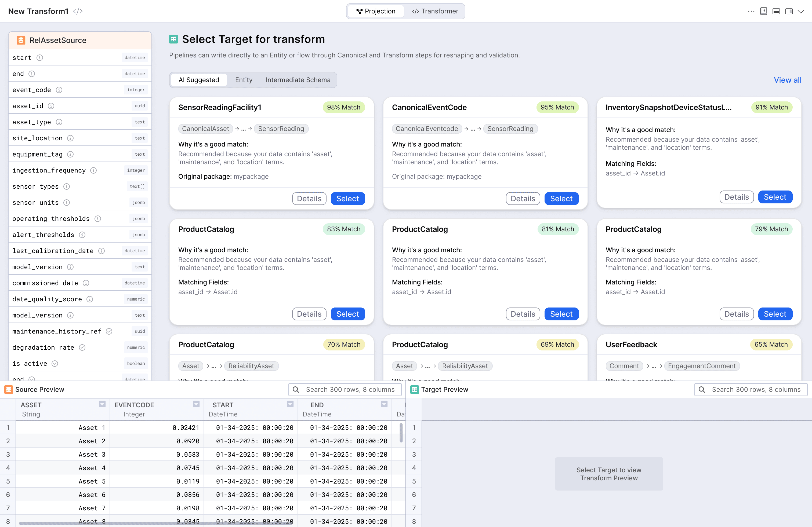Open the EVENTCODE column dropdown arrow
The height and width of the screenshot is (527, 812).
[196, 404]
